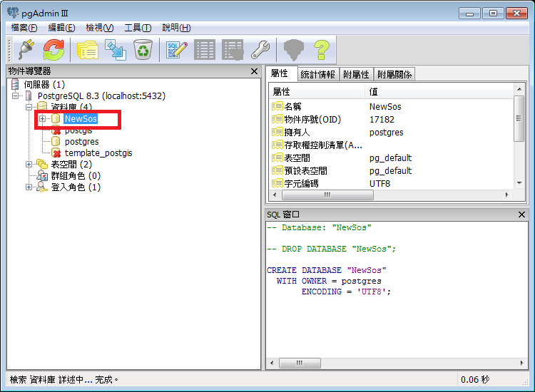The width and height of the screenshot is (535, 392).
Task: Click the login roles icon
Action: 42,187
